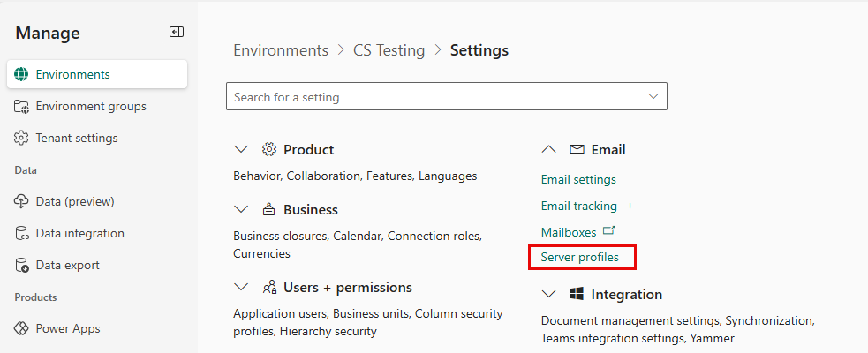Click the external link icon beside Mailboxes

pyautogui.click(x=608, y=231)
